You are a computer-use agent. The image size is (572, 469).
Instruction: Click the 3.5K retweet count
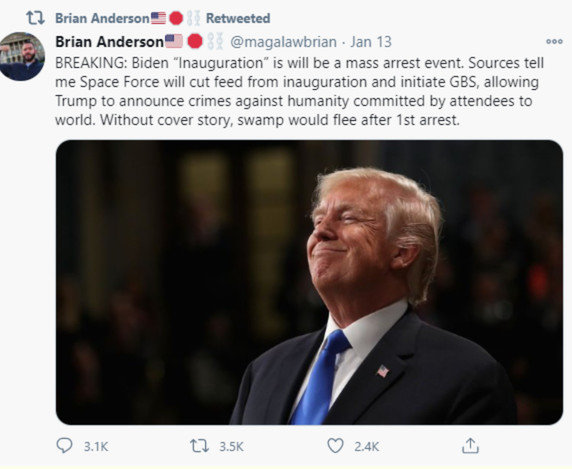click(x=231, y=446)
